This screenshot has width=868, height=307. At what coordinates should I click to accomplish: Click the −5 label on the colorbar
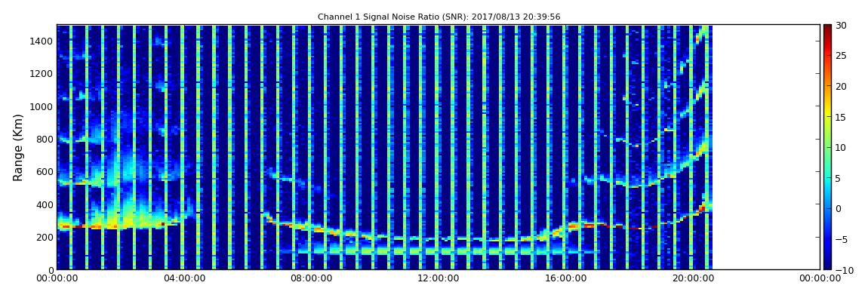click(841, 240)
